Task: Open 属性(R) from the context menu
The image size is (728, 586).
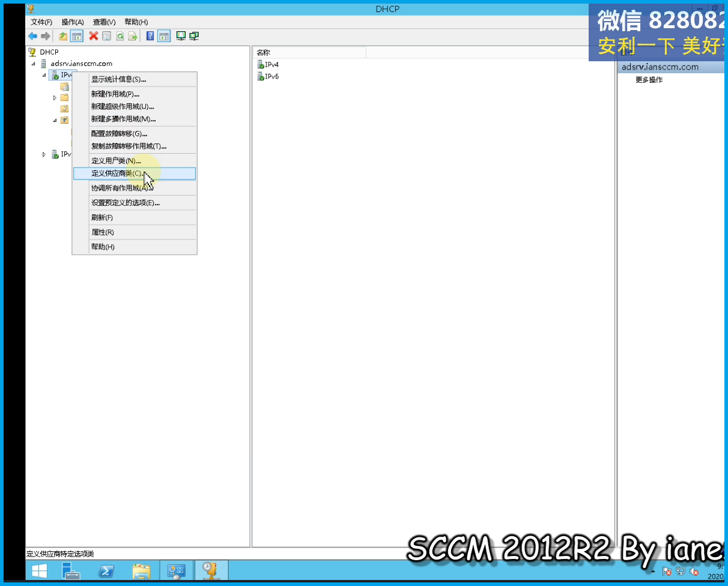Action: coord(135,232)
